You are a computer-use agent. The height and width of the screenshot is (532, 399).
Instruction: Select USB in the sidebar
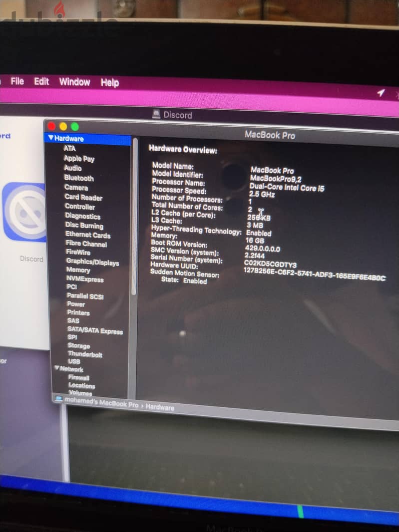[74, 361]
